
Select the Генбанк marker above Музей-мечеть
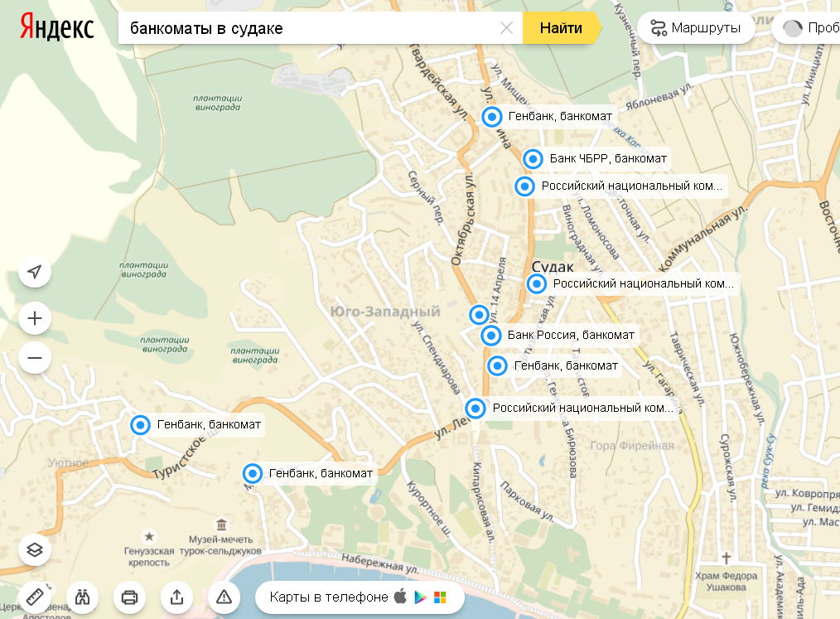pyautogui.click(x=253, y=474)
